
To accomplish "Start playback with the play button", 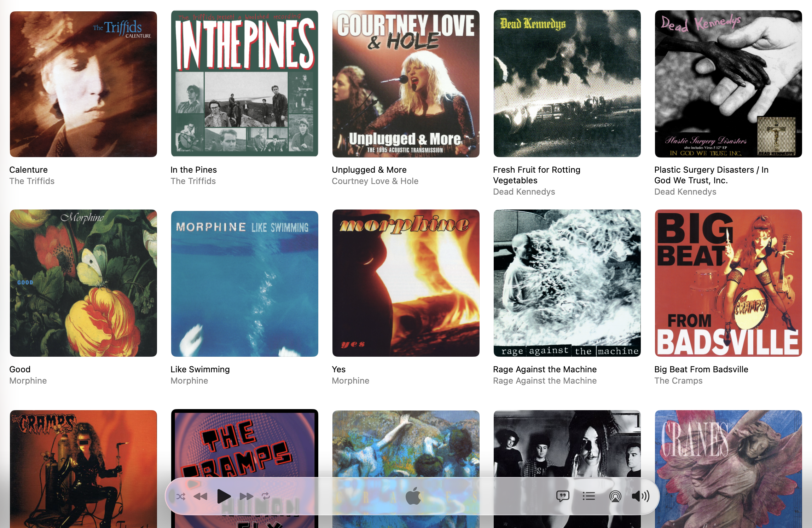I will [x=224, y=496].
